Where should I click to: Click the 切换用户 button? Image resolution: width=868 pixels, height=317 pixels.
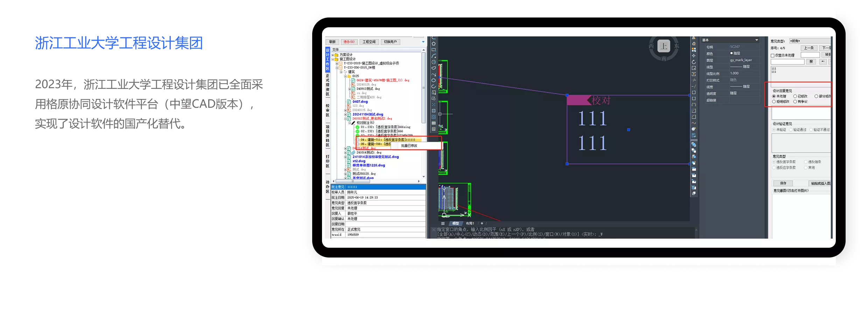pos(390,42)
